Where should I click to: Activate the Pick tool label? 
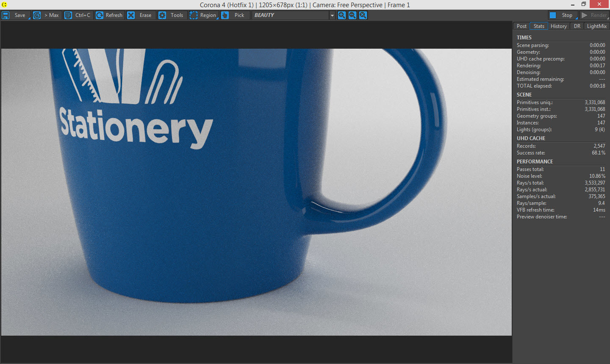(239, 15)
